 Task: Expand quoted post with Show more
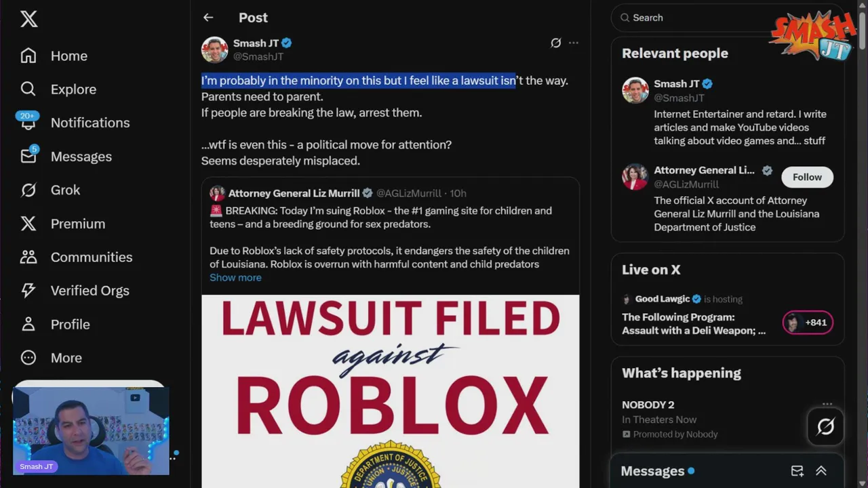pos(235,277)
